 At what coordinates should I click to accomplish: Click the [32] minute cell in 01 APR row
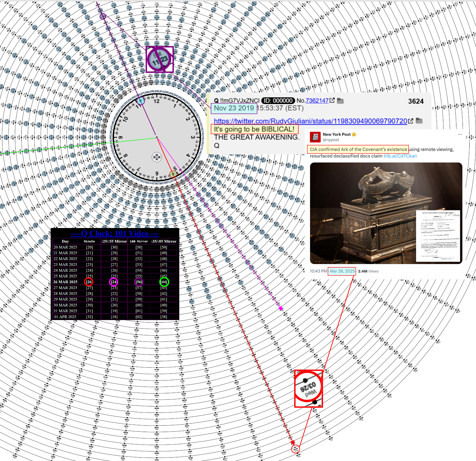tap(89, 317)
